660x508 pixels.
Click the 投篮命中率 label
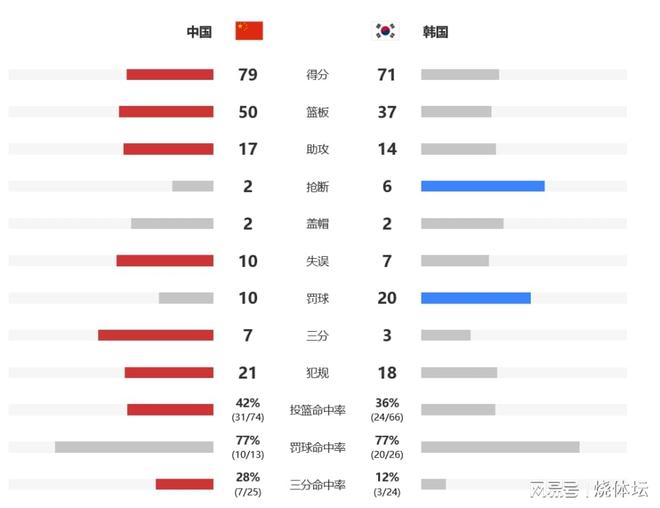coord(317,410)
